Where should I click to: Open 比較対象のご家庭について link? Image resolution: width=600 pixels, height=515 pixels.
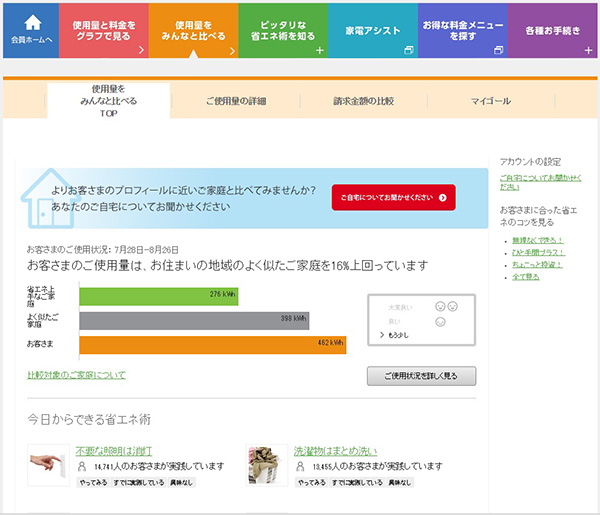click(x=76, y=375)
